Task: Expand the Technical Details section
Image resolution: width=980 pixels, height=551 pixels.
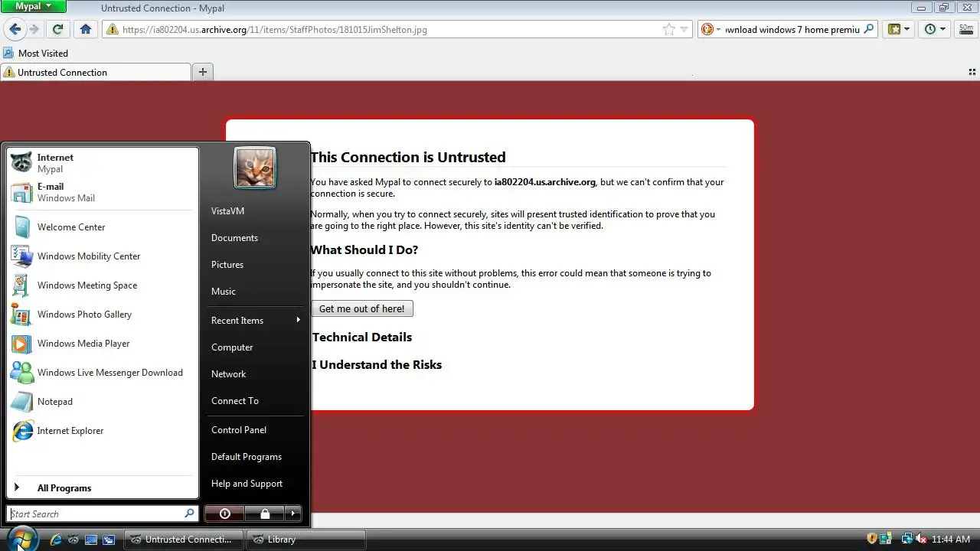Action: [x=362, y=337]
